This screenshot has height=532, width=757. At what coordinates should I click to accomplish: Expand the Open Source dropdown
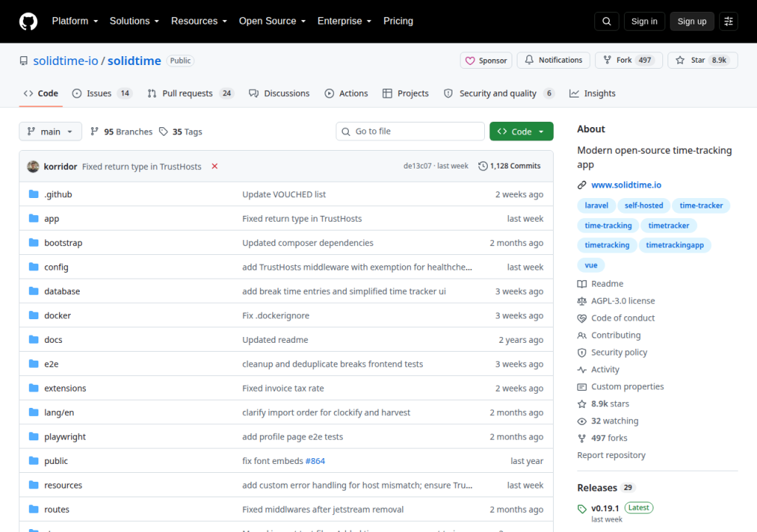(x=272, y=21)
